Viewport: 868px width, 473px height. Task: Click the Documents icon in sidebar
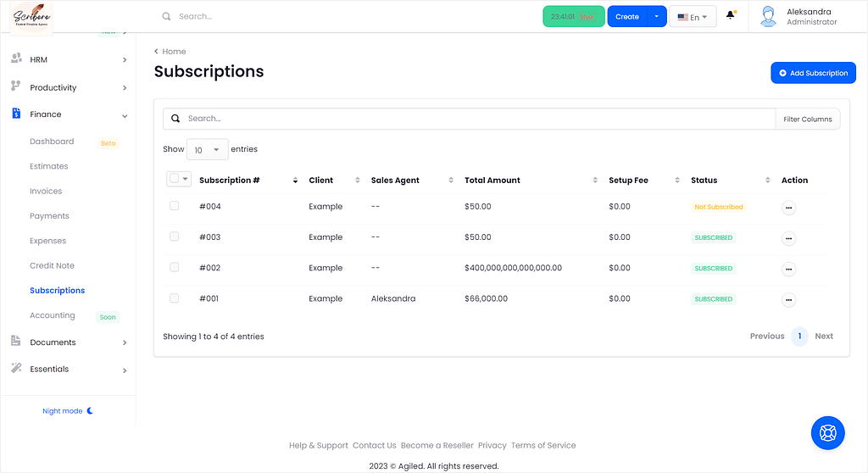coord(16,341)
